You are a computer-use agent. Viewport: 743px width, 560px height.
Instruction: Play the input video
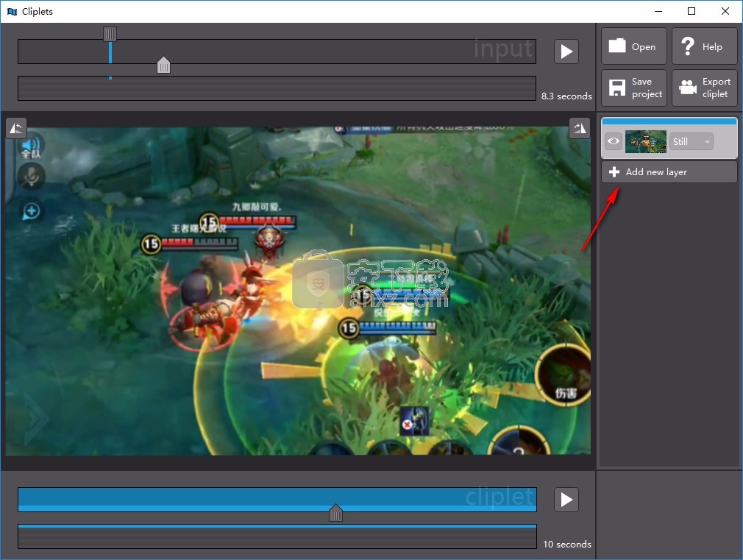(x=566, y=52)
